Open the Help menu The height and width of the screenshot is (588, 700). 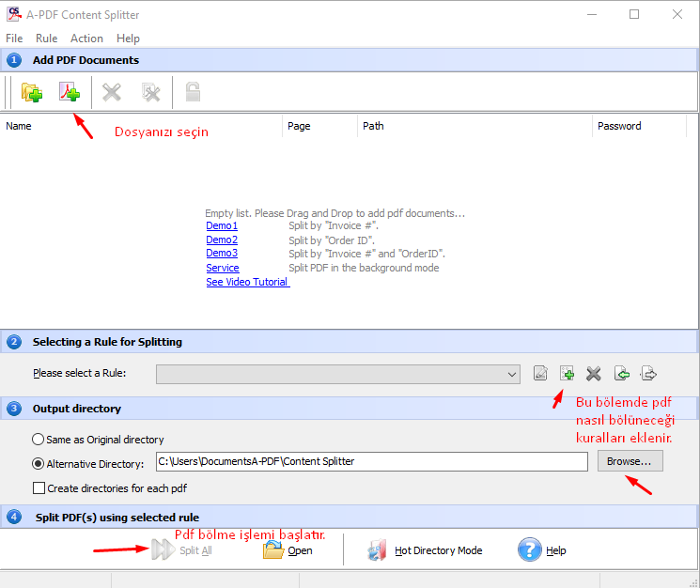coord(128,39)
